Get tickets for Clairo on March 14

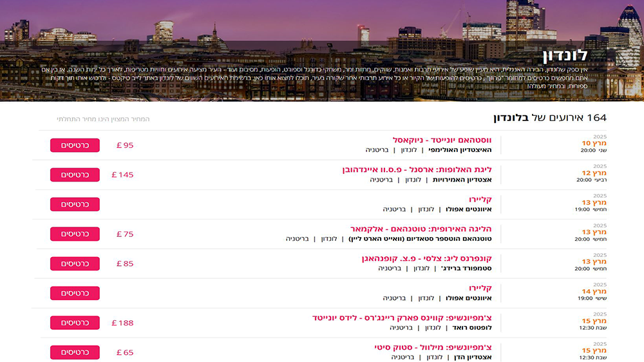pyautogui.click(x=75, y=293)
